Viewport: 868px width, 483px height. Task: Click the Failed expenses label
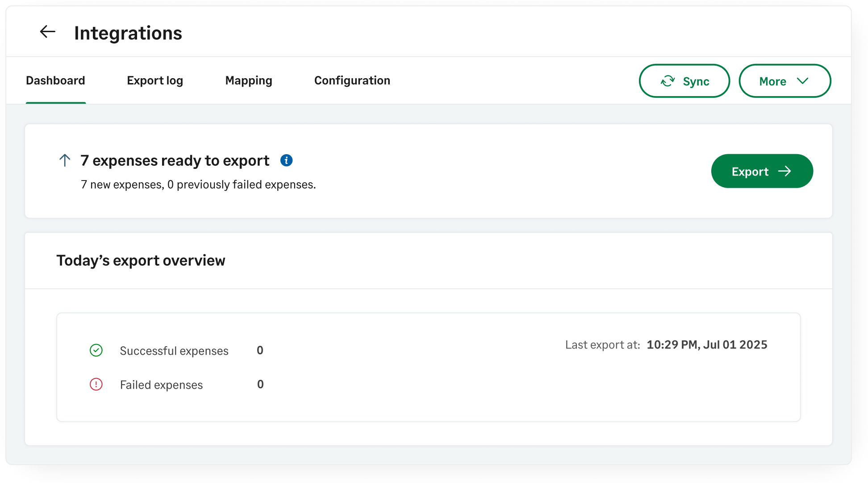pyautogui.click(x=161, y=385)
